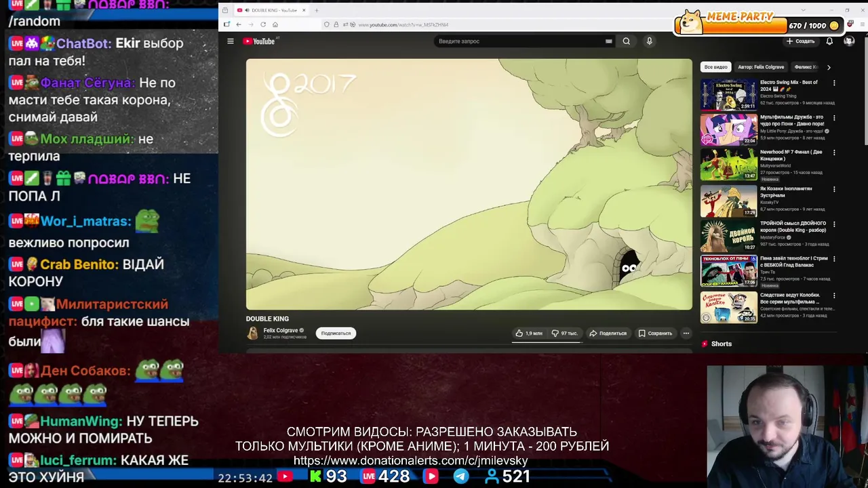This screenshot has height=488, width=868.
Task: Show more filter chips with right arrow
Action: pos(828,67)
